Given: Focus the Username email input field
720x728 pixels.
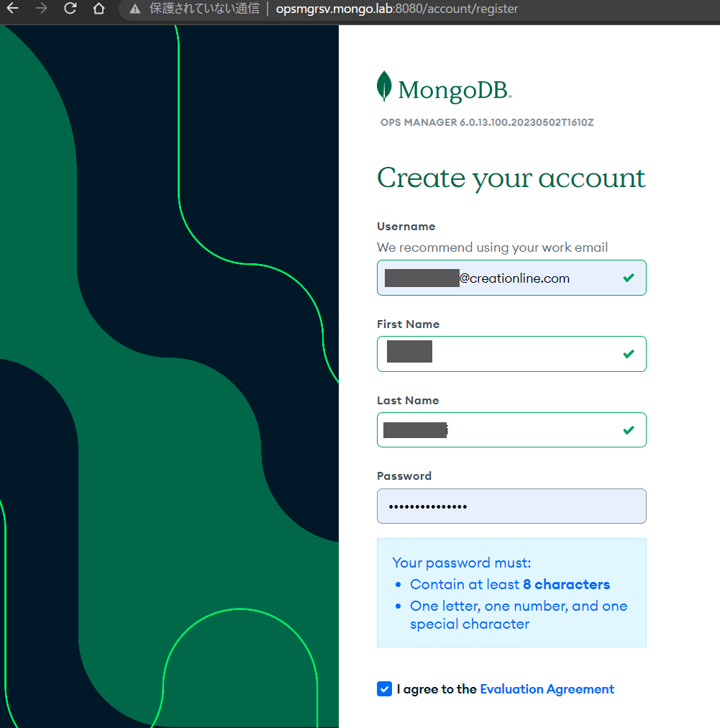Looking at the screenshot, I should pos(511,278).
